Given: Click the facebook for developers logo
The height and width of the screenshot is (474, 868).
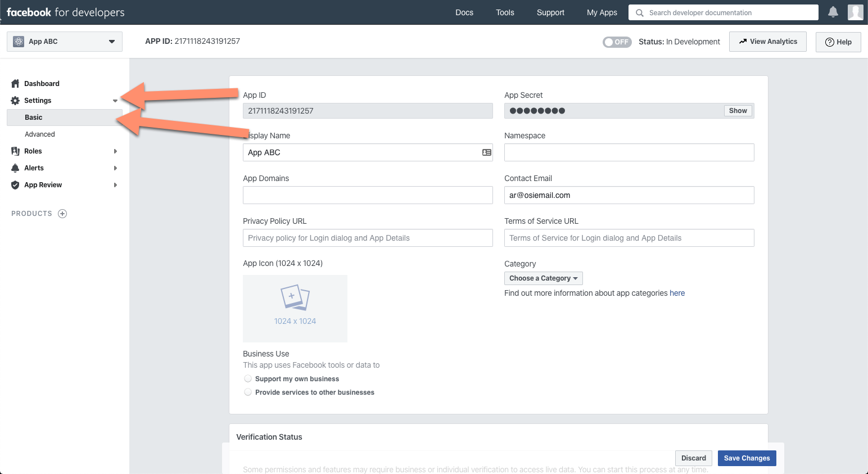Looking at the screenshot, I should click(x=65, y=12).
